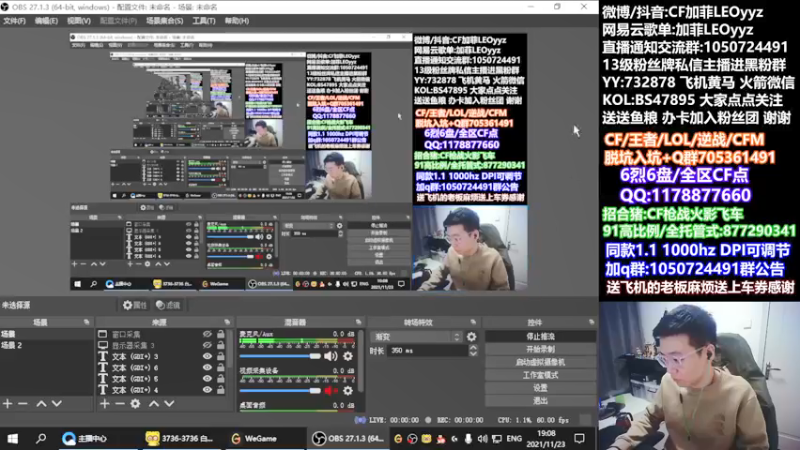Show the hidden 显示器采集 3 source
800x450 pixels.
(x=207, y=345)
